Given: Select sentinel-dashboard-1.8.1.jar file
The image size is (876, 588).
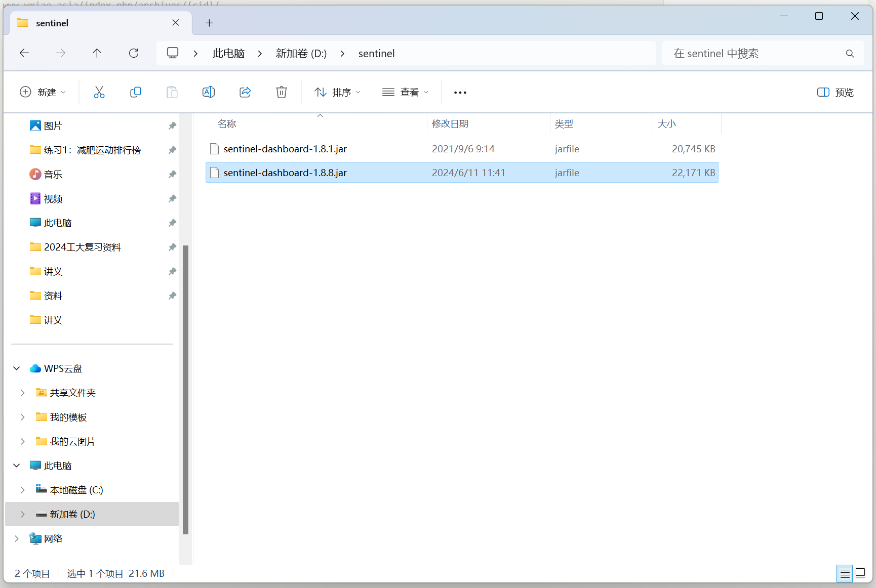Looking at the screenshot, I should (x=462, y=149).
